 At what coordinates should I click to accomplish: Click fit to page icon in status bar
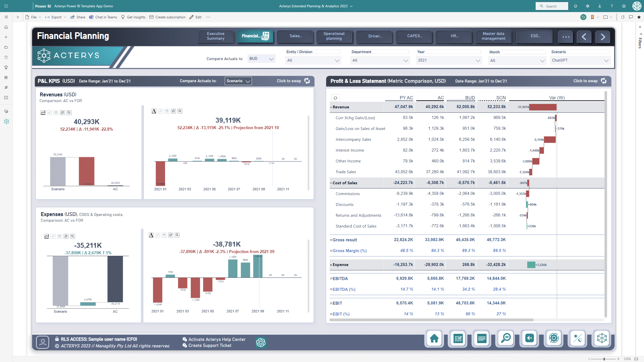click(636, 359)
